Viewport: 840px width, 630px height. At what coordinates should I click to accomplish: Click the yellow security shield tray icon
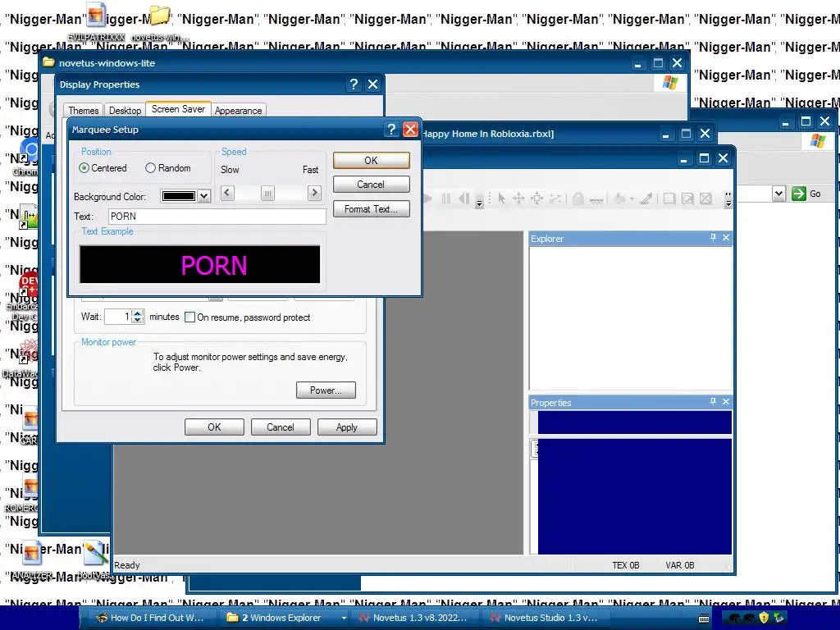tap(764, 618)
